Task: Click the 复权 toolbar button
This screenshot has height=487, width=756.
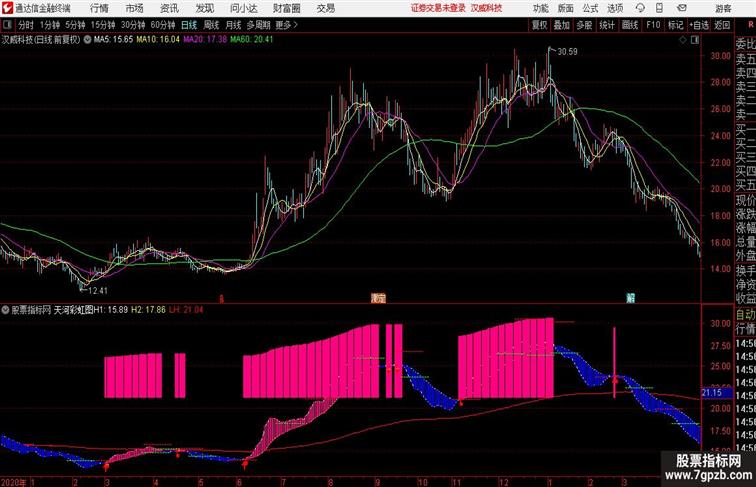Action: [539, 25]
